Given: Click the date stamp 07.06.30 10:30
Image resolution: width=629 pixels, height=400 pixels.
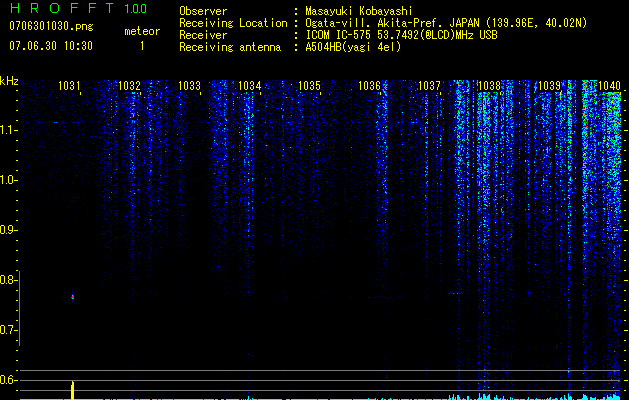Looking at the screenshot, I should [x=51, y=46].
